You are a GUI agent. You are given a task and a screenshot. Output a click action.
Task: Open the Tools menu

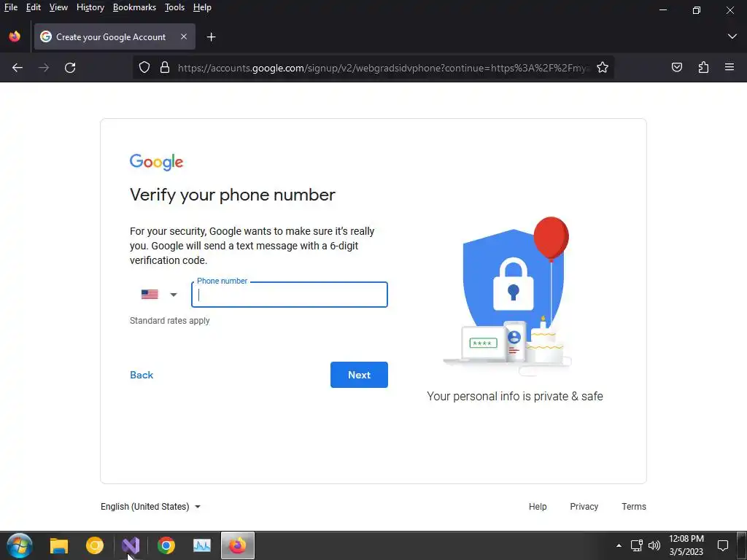tap(174, 7)
